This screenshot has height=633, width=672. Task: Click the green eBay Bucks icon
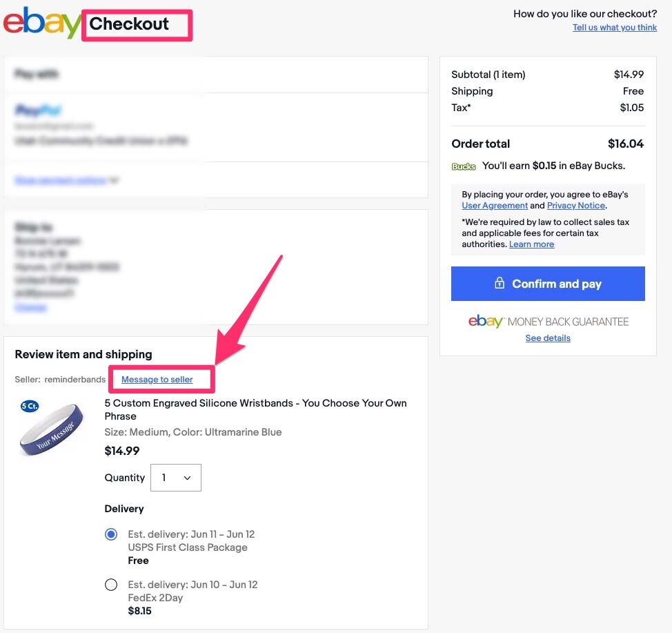(464, 166)
